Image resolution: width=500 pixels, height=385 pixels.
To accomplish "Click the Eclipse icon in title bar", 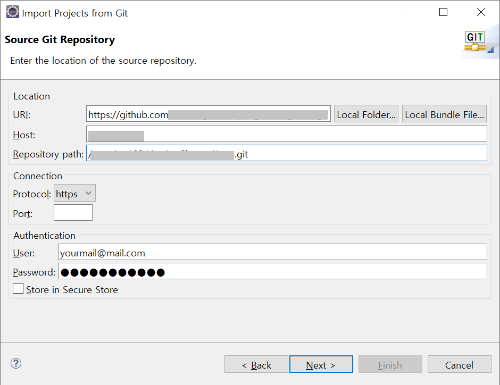I will (12, 12).
